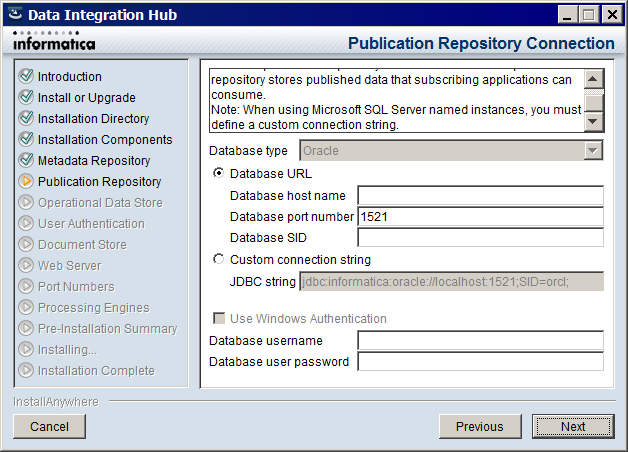Image resolution: width=628 pixels, height=452 pixels.
Task: Click the Install or Upgrade checkmark icon
Action: click(x=26, y=97)
